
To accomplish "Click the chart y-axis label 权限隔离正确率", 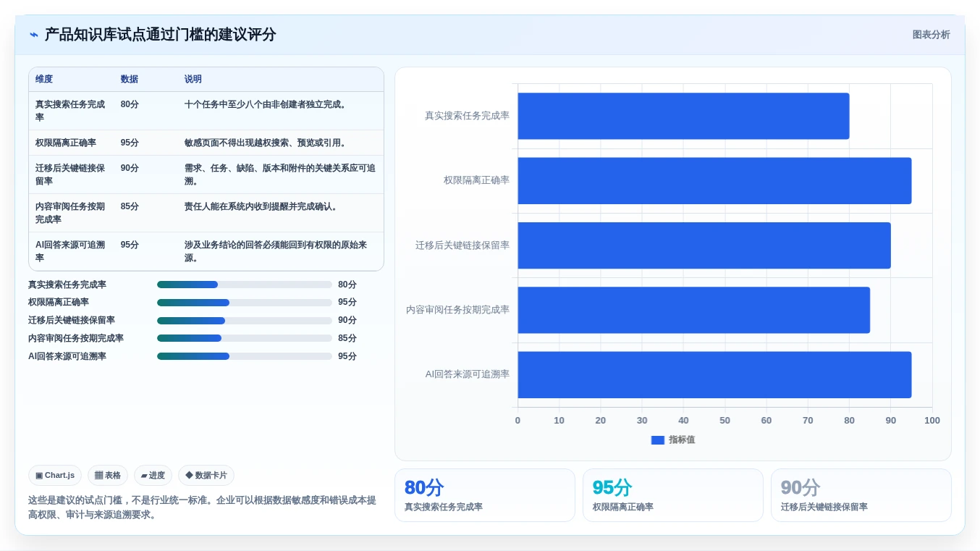I will [476, 180].
